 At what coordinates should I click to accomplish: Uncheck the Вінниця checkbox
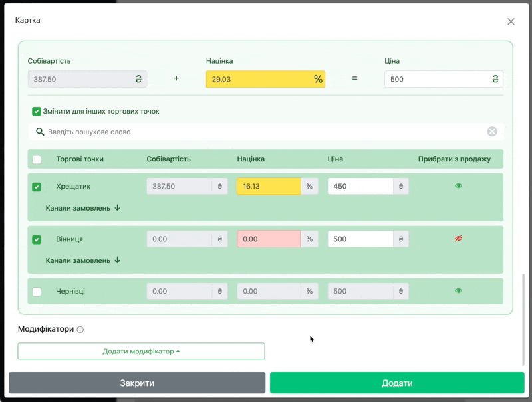(37, 239)
